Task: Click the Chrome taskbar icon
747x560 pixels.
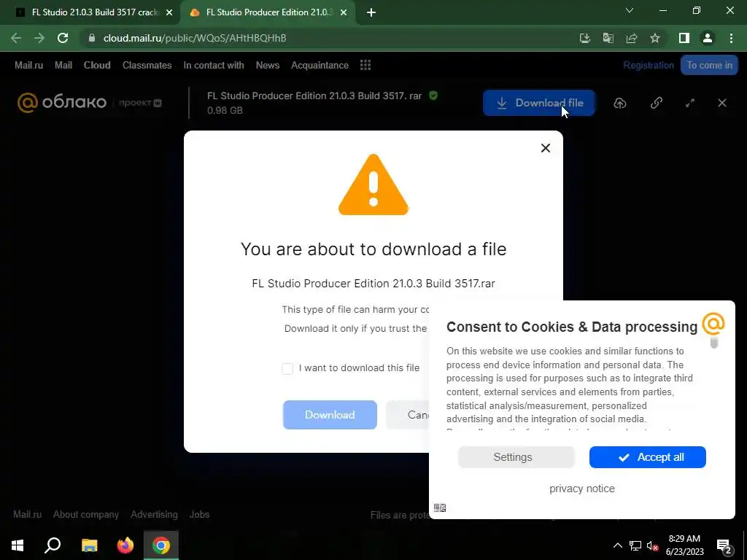Action: point(161,545)
